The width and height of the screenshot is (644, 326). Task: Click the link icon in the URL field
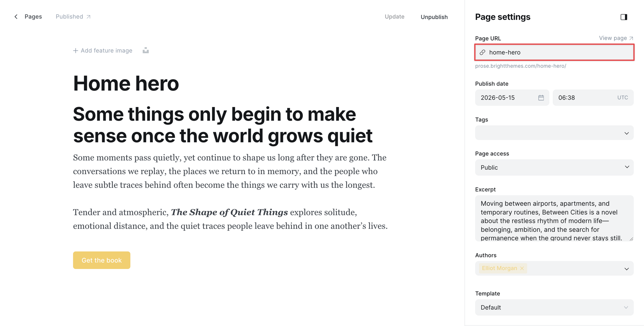(482, 52)
